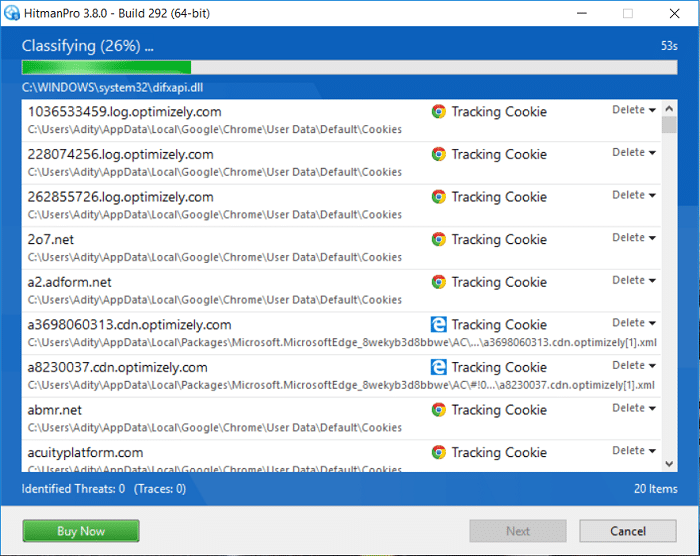700x556 pixels.
Task: Click Chrome icon for 2o7.net tracking cookie
Action: pos(438,239)
